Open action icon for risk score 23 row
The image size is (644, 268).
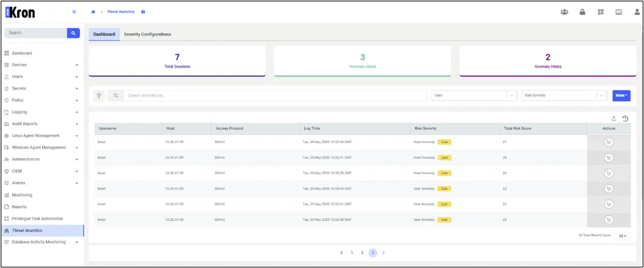pyautogui.click(x=609, y=189)
